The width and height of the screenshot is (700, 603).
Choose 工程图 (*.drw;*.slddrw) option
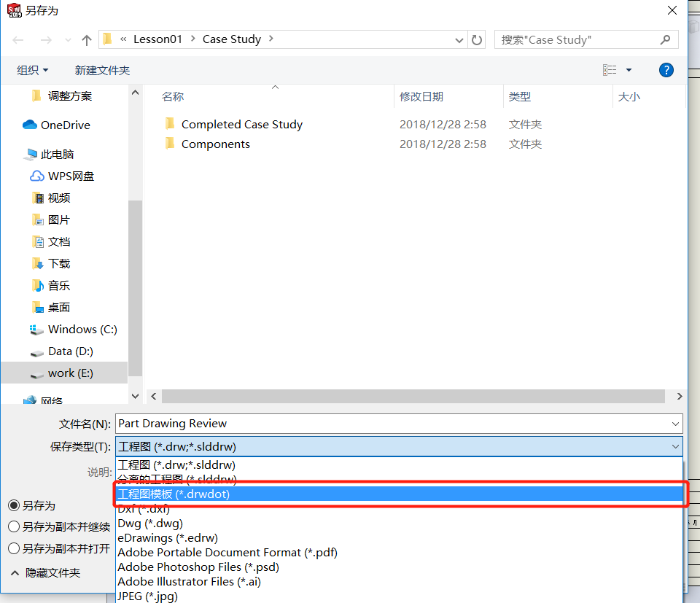click(x=399, y=465)
